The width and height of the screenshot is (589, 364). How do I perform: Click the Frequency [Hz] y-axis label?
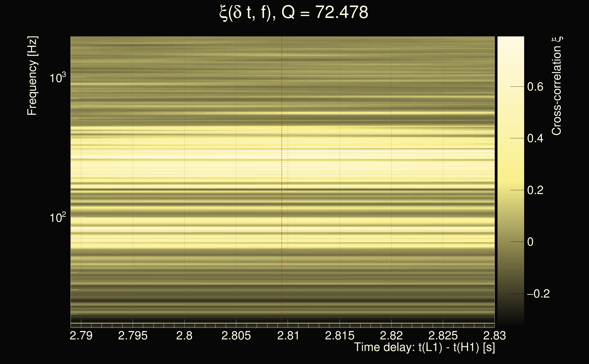coord(32,76)
